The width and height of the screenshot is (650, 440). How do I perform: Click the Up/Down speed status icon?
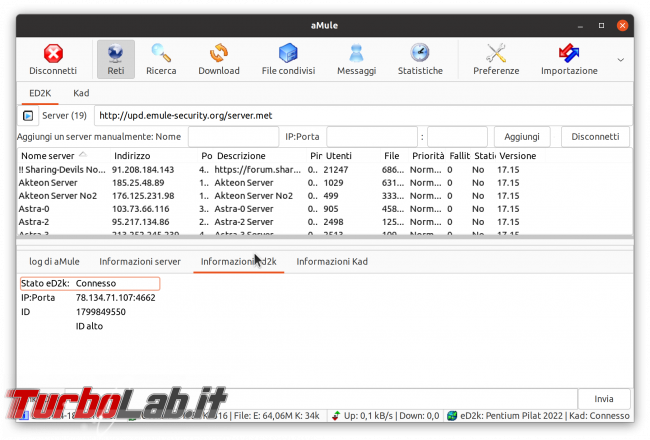(336, 416)
